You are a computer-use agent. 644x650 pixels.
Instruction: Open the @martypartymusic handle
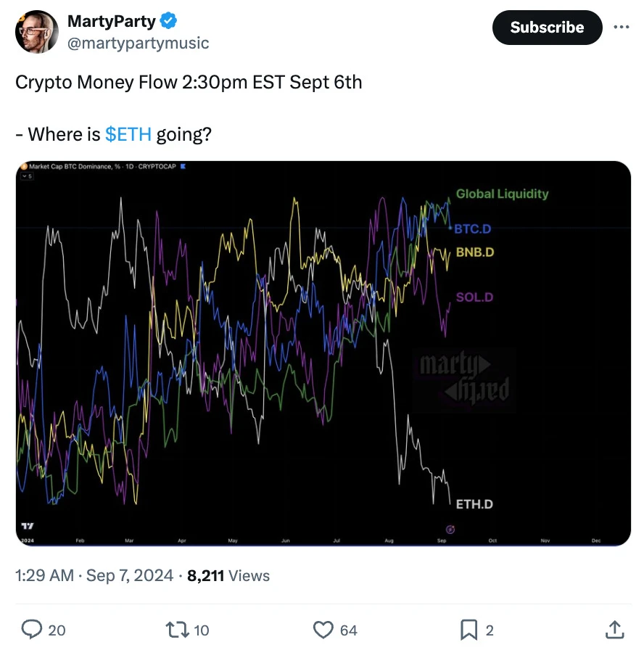tap(138, 43)
